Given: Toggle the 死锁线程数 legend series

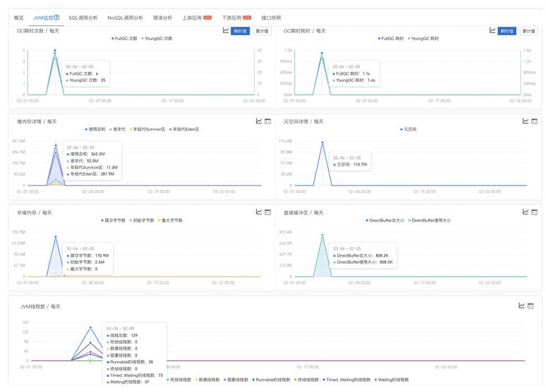Looking at the screenshot, I should (179, 380).
